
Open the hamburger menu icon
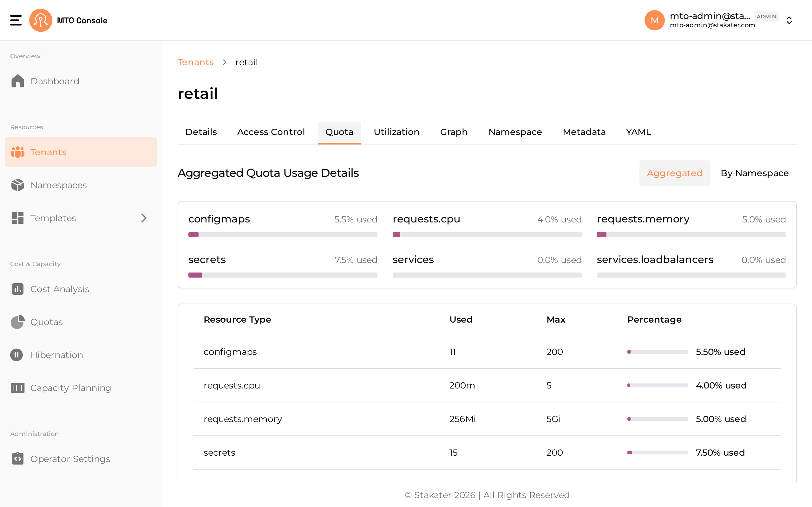pos(16,20)
